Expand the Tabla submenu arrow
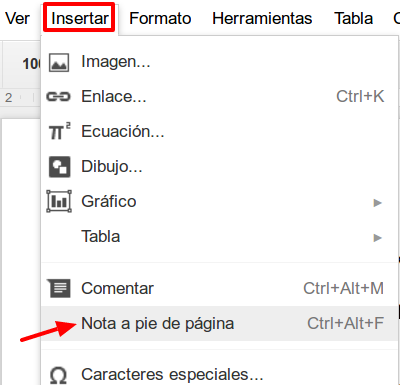 click(x=377, y=238)
